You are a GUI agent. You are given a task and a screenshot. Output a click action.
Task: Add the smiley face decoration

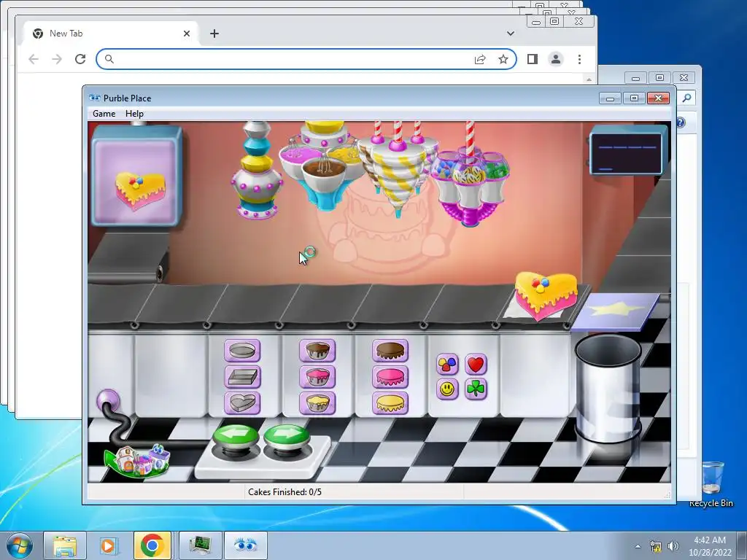click(x=447, y=389)
